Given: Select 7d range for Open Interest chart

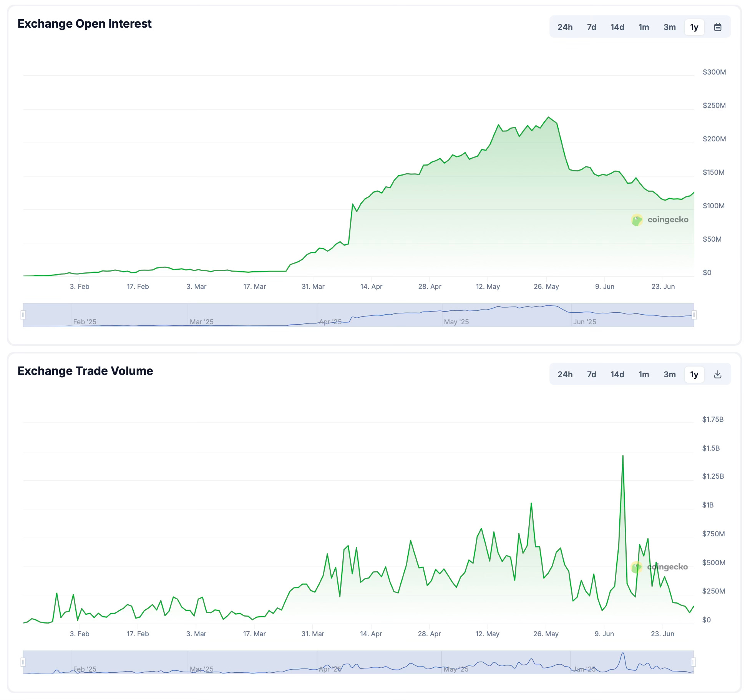Looking at the screenshot, I should (591, 27).
